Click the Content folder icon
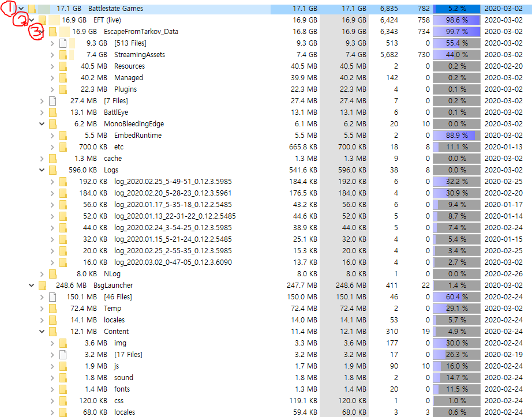The height and width of the screenshot is (417, 532). [53, 331]
